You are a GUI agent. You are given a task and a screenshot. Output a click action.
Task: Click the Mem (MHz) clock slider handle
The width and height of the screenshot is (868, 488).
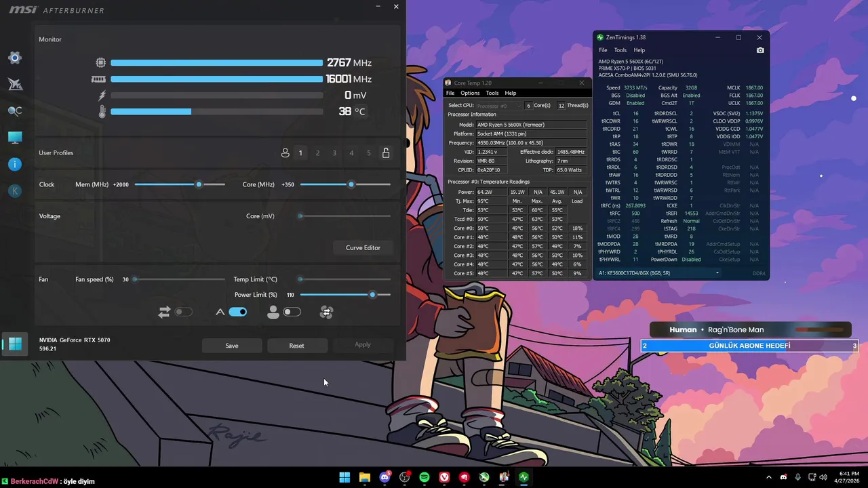(x=199, y=184)
